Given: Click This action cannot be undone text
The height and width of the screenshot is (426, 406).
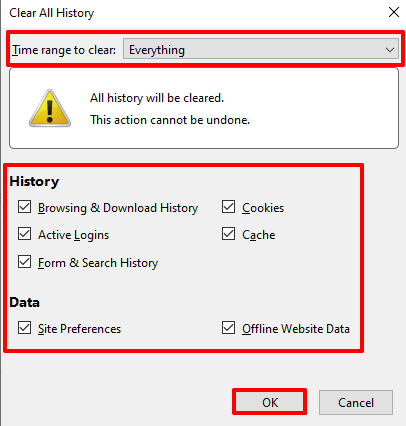Looking at the screenshot, I should pos(170,120).
